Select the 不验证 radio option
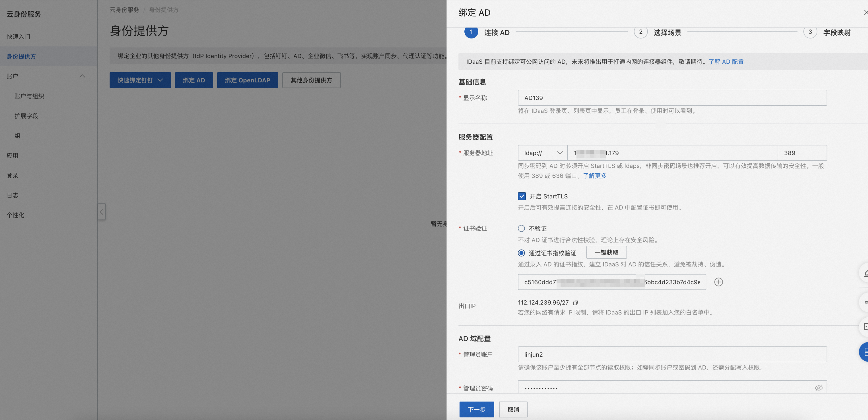Image resolution: width=868 pixels, height=420 pixels. coord(521,228)
